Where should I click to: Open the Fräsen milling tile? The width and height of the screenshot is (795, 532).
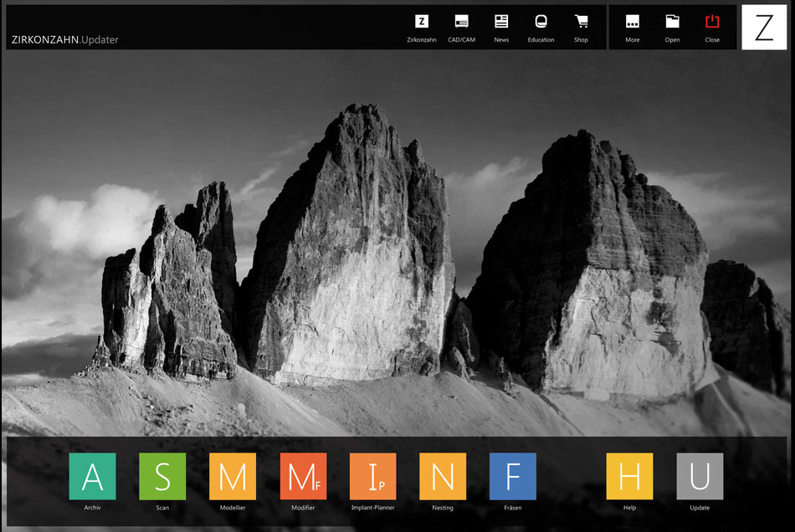pyautogui.click(x=513, y=476)
